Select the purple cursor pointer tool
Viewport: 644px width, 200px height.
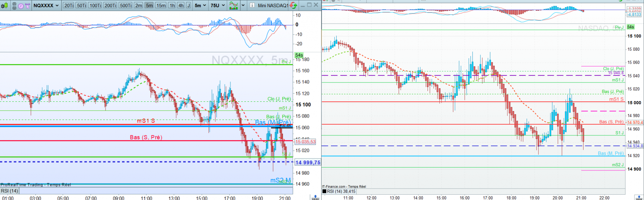pyautogui.click(x=28, y=6)
